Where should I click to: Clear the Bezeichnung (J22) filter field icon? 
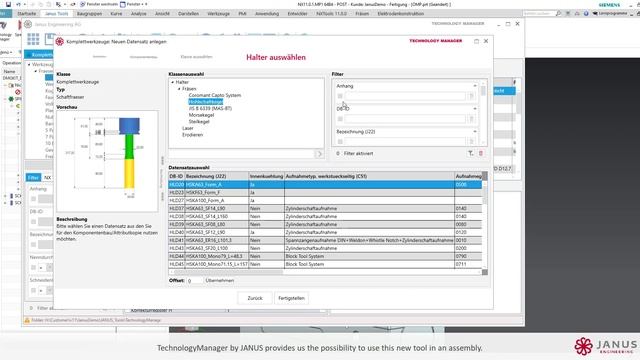471,141
